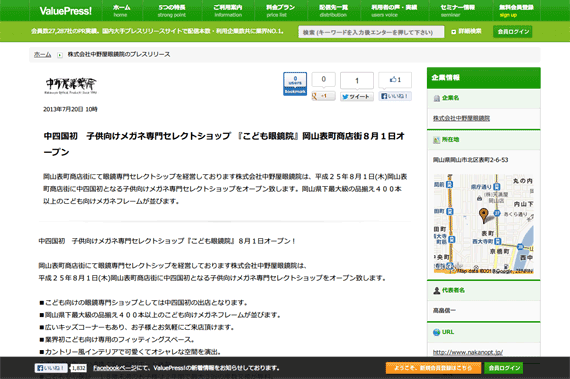Image resolution: width=570 pixels, height=379 pixels.
Task: Click the 企業情報 sidebar header
Action: pos(483,78)
